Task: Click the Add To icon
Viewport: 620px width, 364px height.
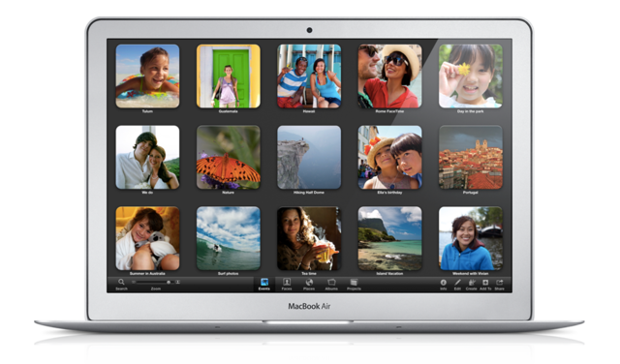Action: tap(485, 283)
